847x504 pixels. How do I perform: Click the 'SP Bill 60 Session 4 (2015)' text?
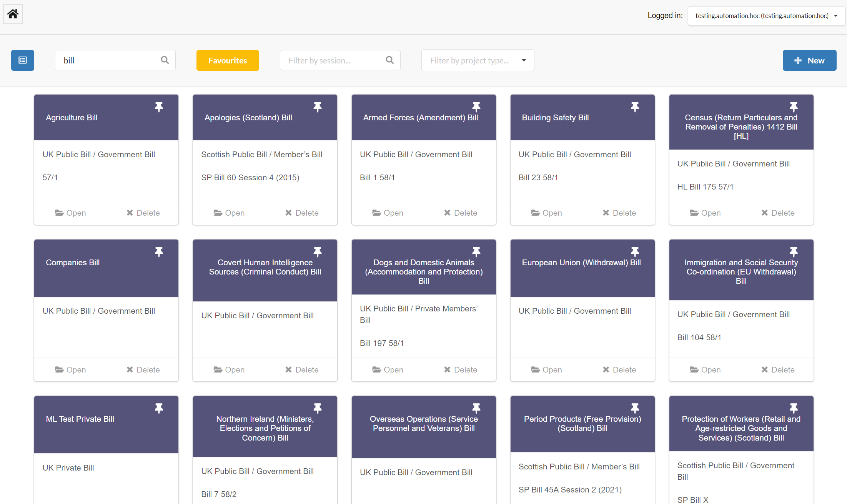coord(250,178)
